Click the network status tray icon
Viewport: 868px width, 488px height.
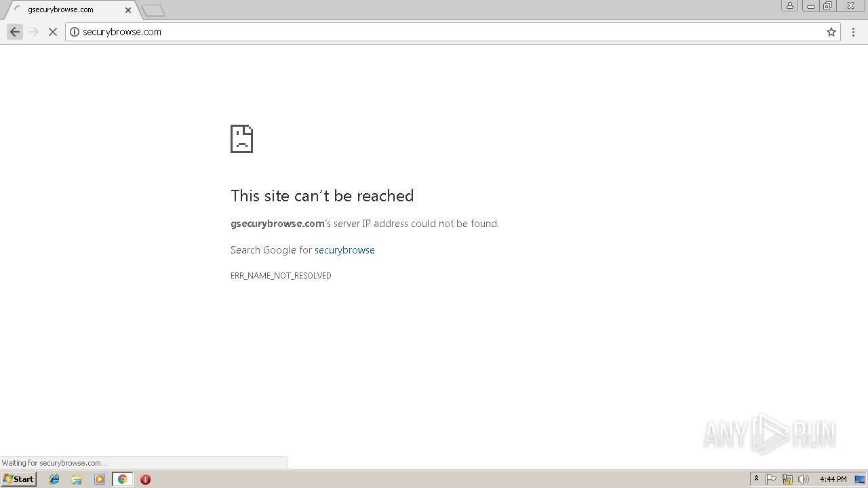(787, 479)
